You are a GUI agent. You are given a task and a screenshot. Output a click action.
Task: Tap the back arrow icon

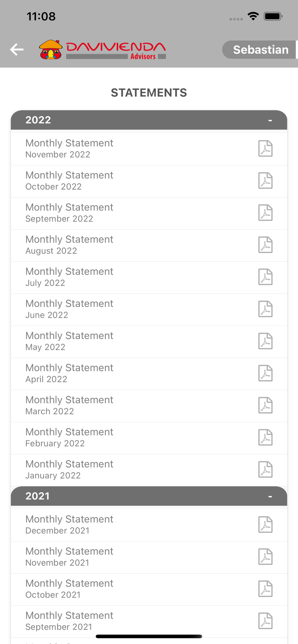point(17,50)
